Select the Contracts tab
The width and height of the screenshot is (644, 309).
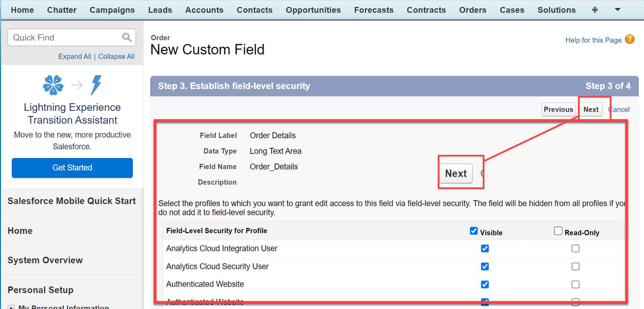426,10
